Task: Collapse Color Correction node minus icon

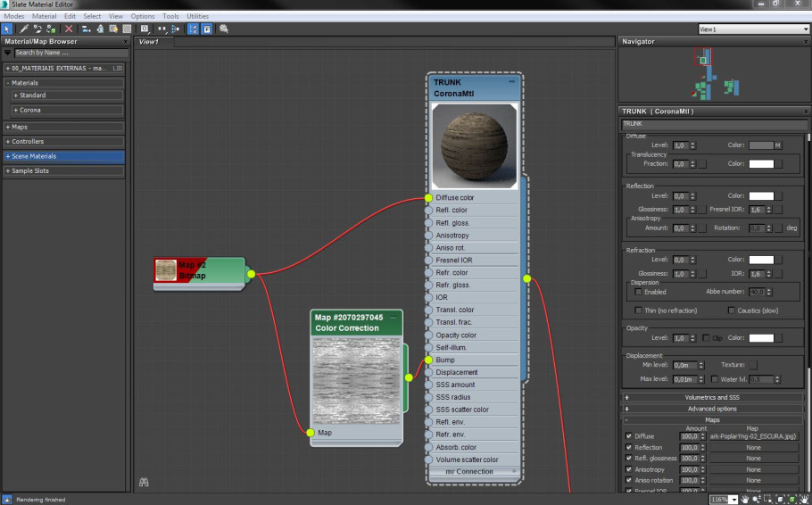Action: 394,317
